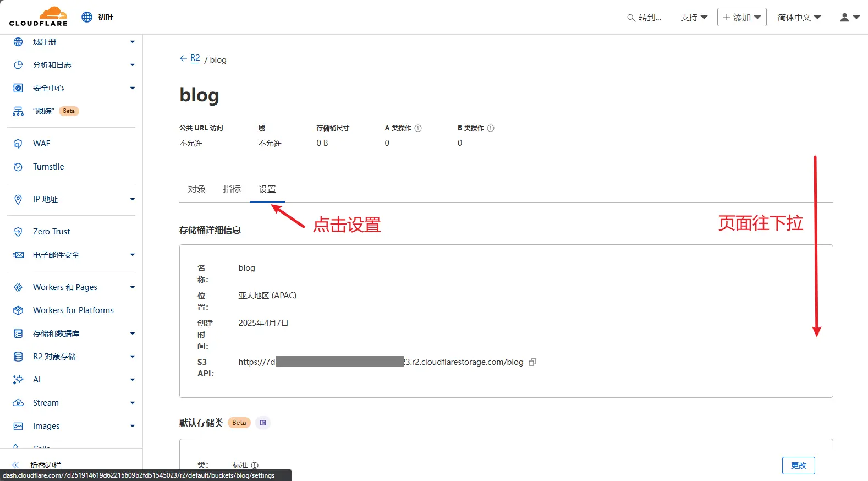This screenshot has width=868, height=481.
Task: Click the 分析和日志 clock icon
Action: (18, 65)
